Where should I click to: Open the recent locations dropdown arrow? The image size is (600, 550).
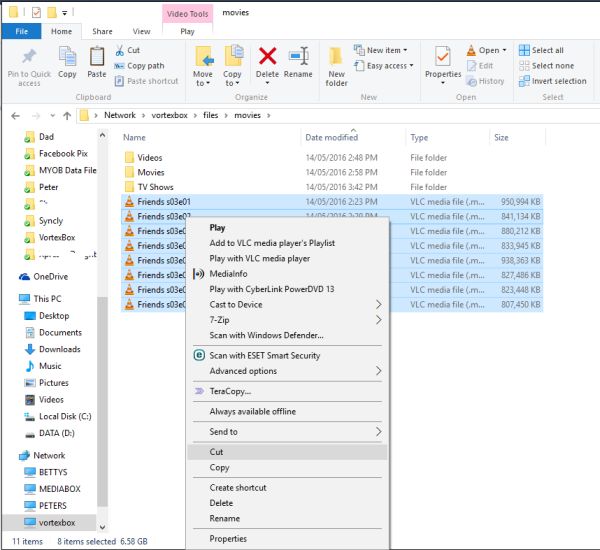pyautogui.click(x=52, y=116)
